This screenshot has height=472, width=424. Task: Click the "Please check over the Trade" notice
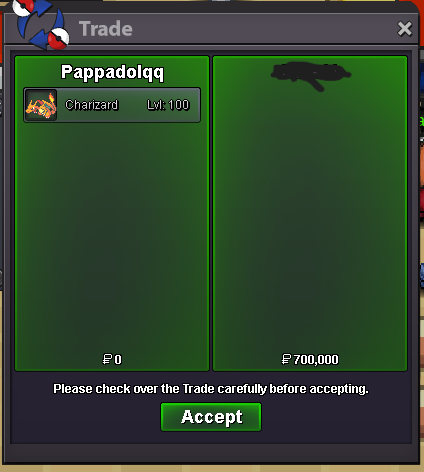[211, 389]
